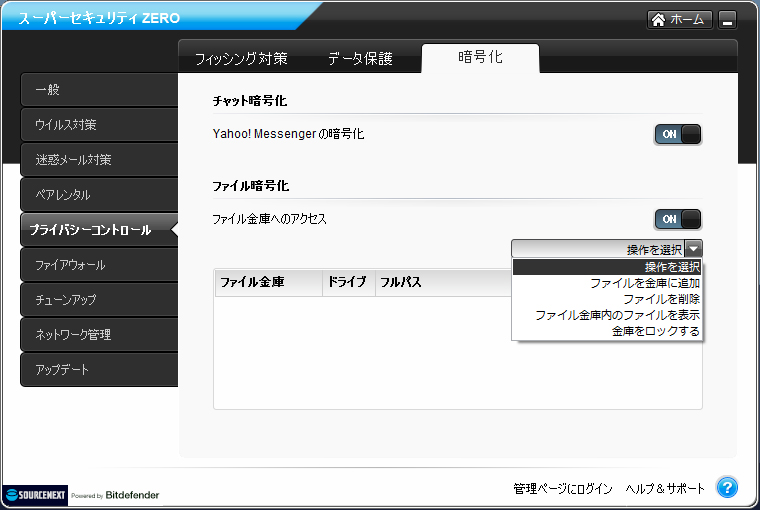Click the Home (ホーム) button
760x510 pixels.
(x=680, y=20)
